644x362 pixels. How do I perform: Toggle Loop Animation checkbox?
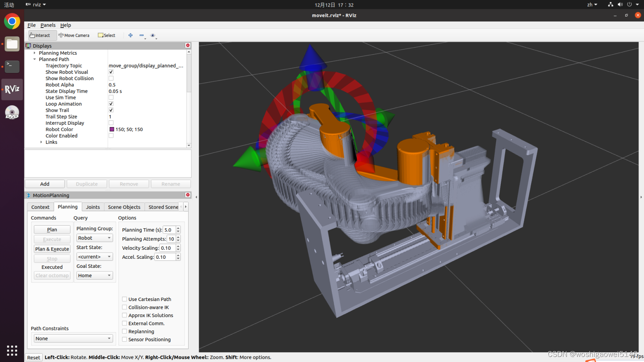click(x=111, y=104)
